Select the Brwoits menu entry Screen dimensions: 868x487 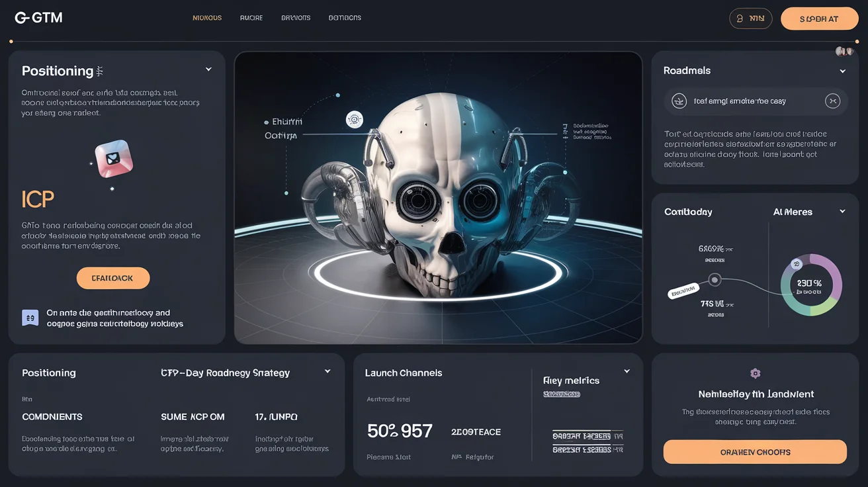[x=295, y=18]
